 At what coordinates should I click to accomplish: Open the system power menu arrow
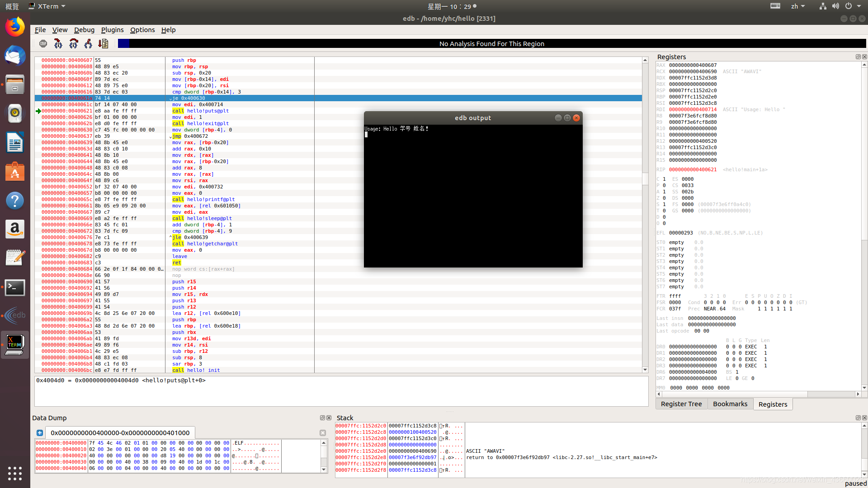coord(859,6)
